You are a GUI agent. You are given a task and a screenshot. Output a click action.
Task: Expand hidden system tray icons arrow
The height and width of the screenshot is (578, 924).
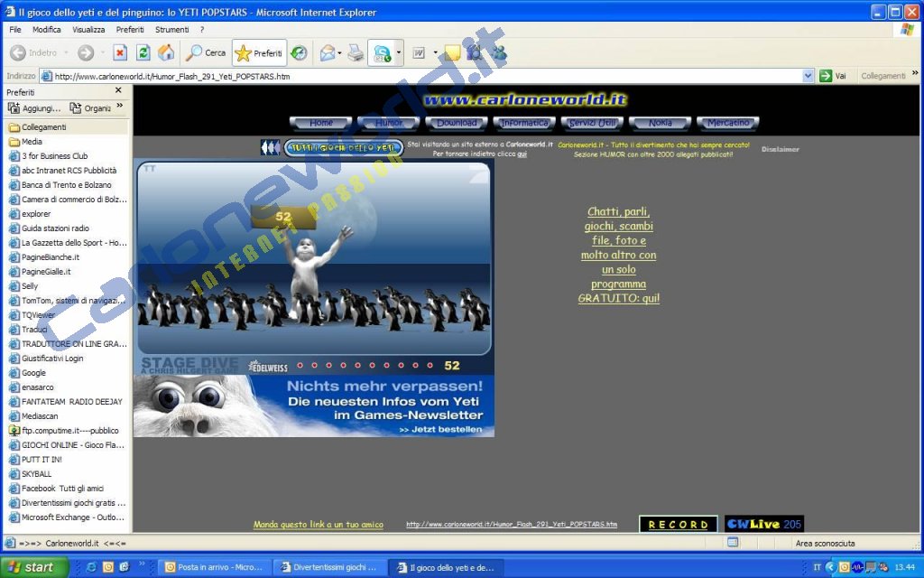tap(830, 567)
